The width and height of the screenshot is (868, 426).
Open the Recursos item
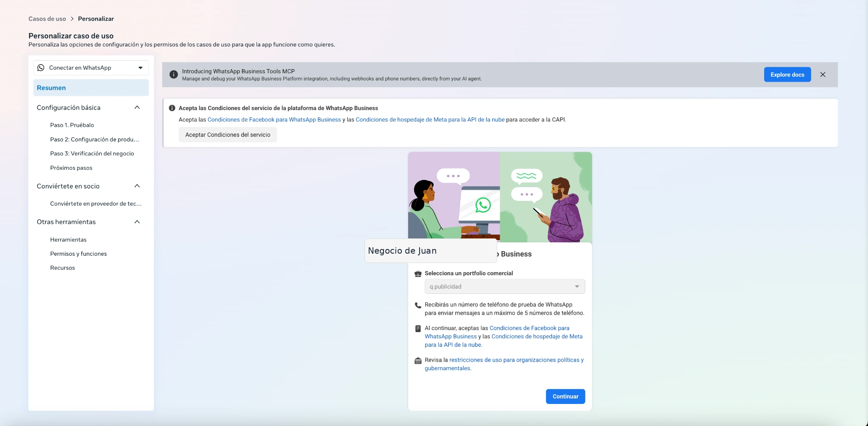pos(62,268)
